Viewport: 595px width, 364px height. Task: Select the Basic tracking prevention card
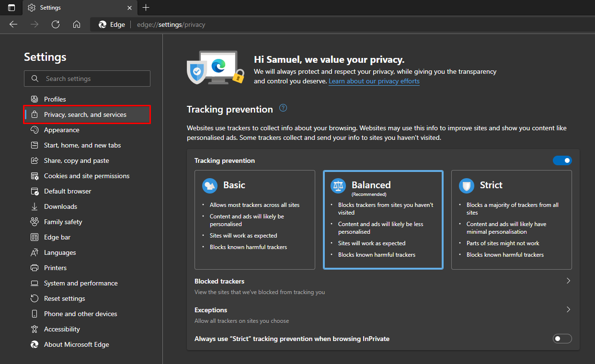255,220
